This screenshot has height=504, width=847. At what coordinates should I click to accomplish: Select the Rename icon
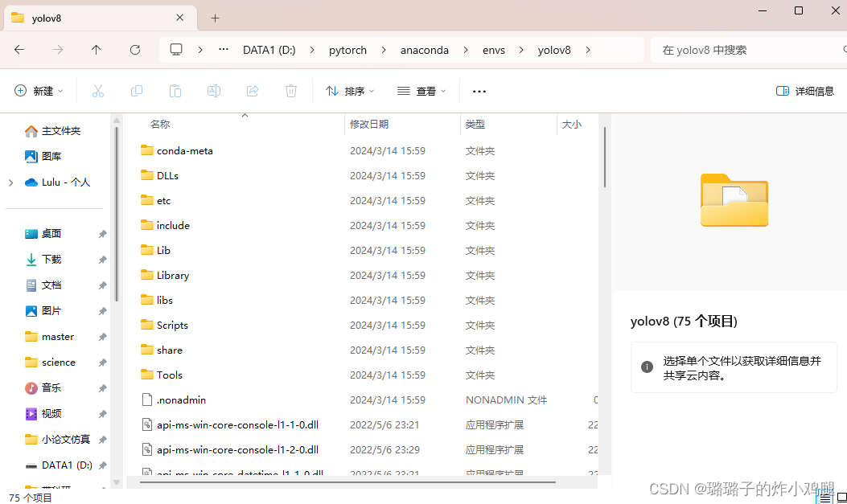(x=214, y=91)
